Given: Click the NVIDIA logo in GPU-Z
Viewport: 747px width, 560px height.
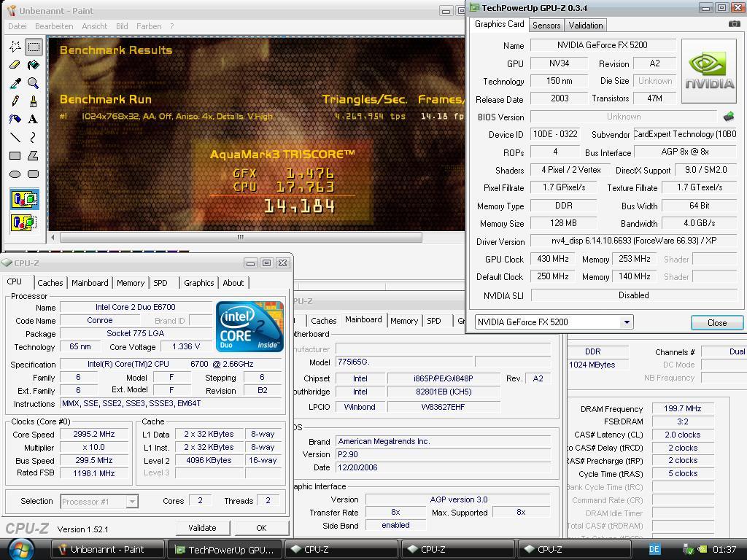Looking at the screenshot, I should coord(709,71).
